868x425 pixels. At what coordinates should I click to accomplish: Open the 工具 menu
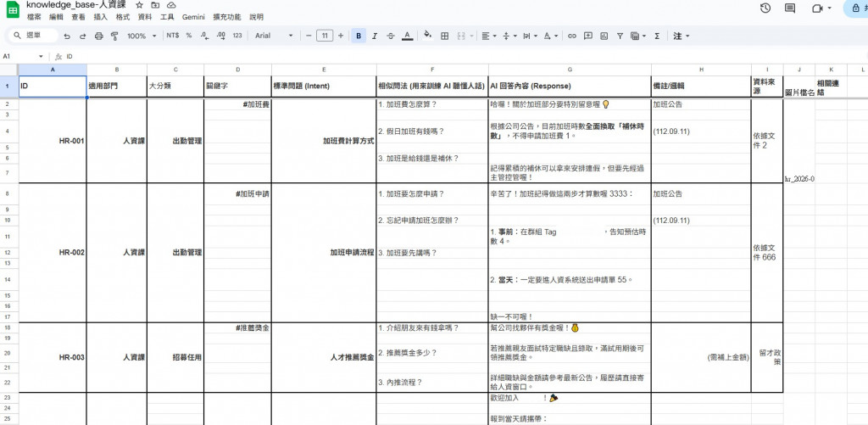click(167, 17)
